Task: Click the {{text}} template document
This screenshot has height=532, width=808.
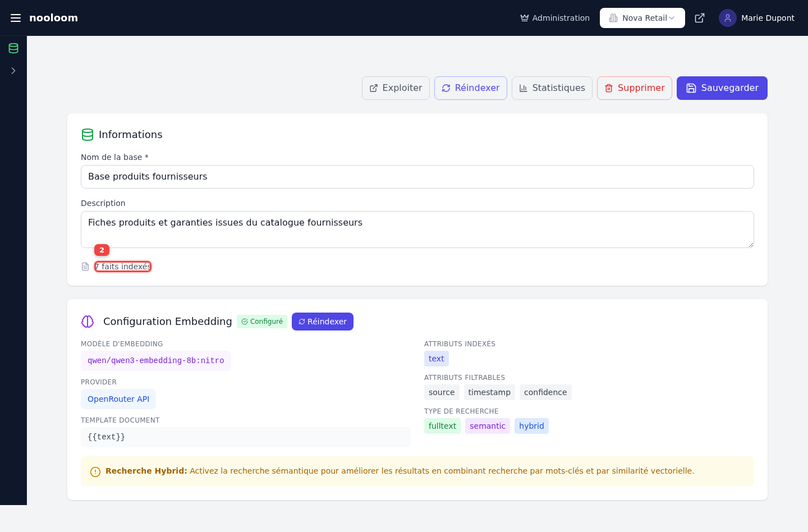Action: [245, 437]
